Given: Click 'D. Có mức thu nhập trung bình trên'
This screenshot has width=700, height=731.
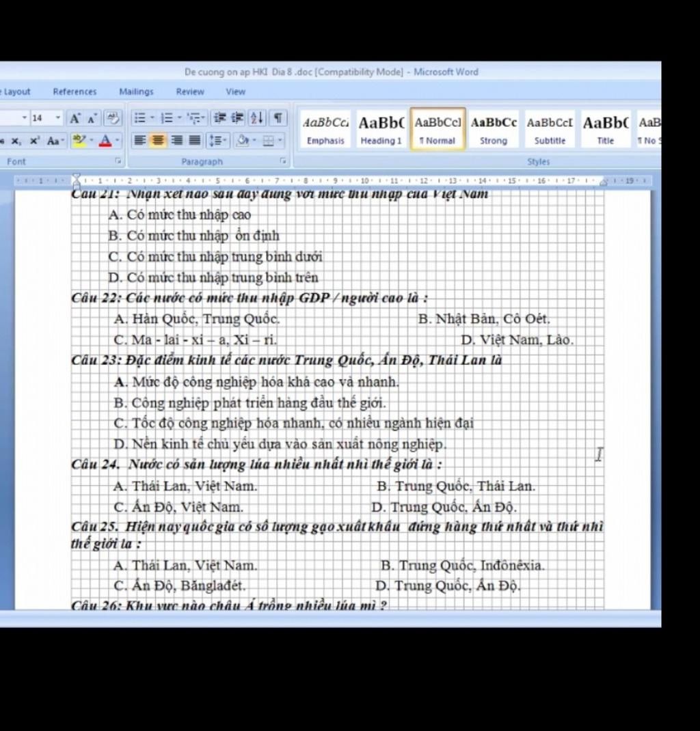Looking at the screenshot, I should [213, 278].
